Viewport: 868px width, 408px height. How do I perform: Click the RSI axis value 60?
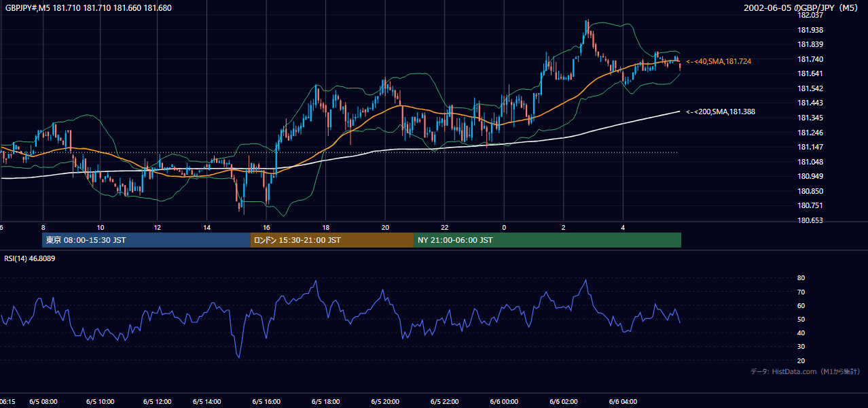pos(801,305)
